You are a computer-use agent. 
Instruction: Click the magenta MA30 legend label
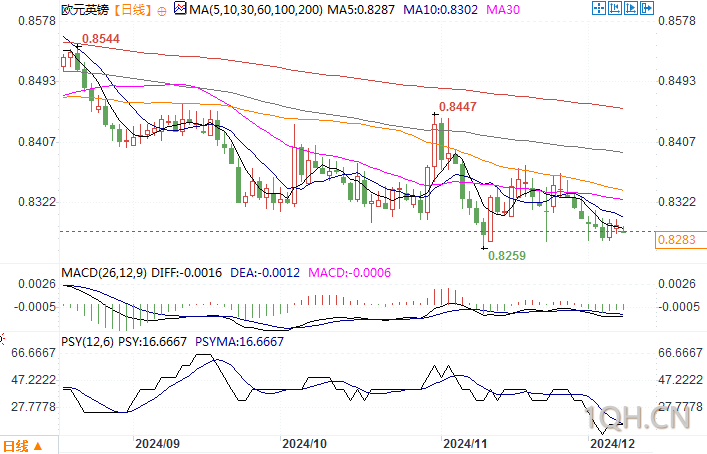503,9
